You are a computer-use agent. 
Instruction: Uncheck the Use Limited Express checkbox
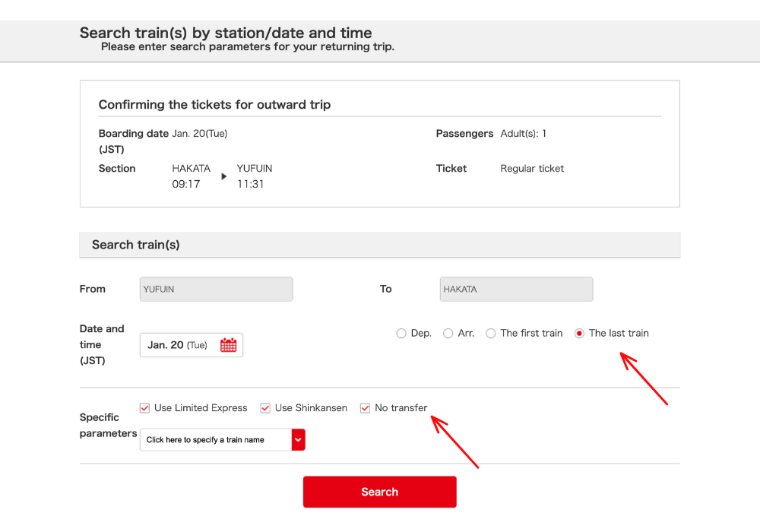click(145, 408)
